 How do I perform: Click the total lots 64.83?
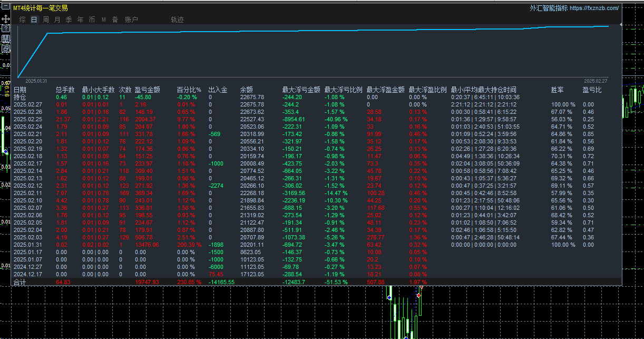tap(63, 283)
